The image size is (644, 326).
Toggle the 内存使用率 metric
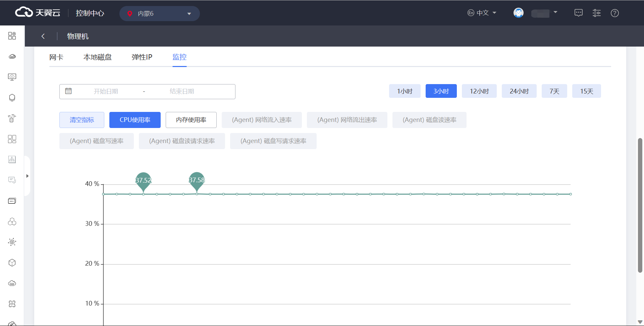click(x=191, y=120)
